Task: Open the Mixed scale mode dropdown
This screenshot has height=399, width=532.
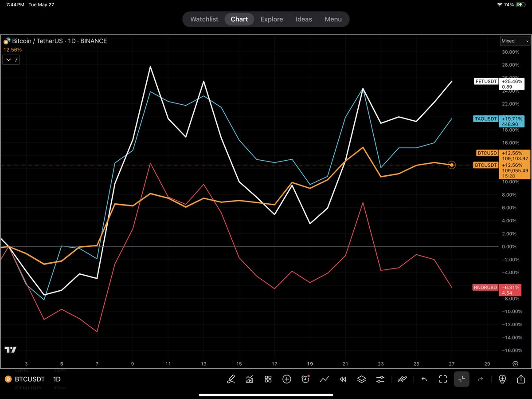Action: pos(515,41)
